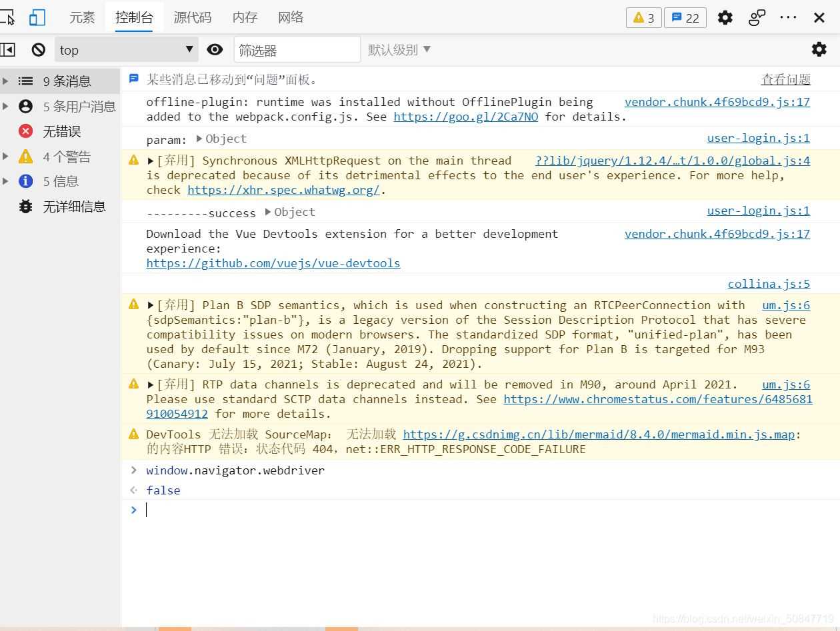Screen dimensions: 840x631
Task: Open the user-login.js:1 source link
Action: (758, 138)
